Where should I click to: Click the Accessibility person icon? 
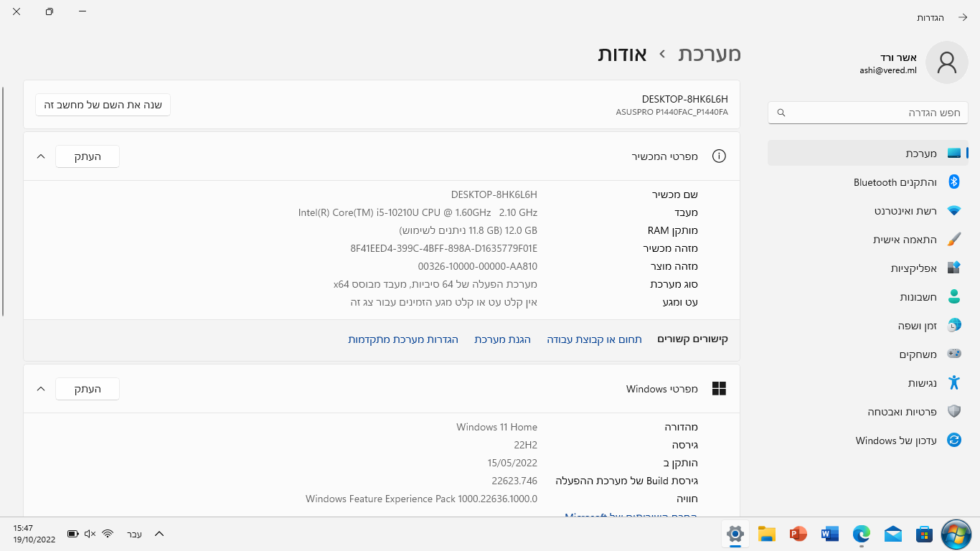(953, 382)
